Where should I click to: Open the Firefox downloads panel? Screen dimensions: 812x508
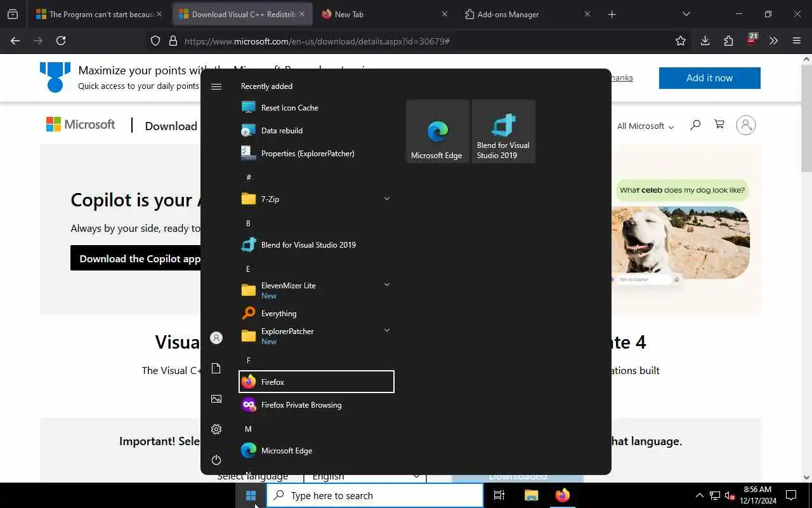(x=705, y=41)
